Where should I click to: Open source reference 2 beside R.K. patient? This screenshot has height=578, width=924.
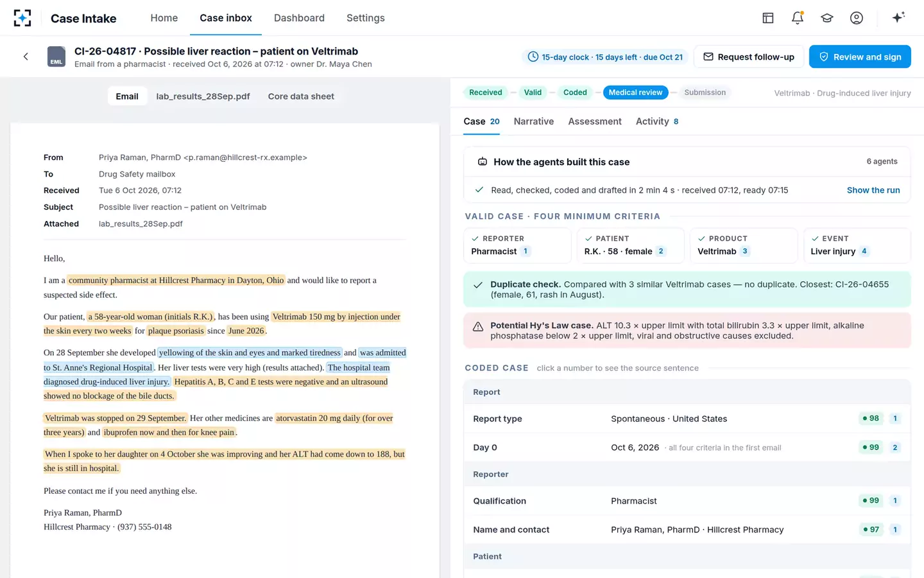(x=661, y=251)
